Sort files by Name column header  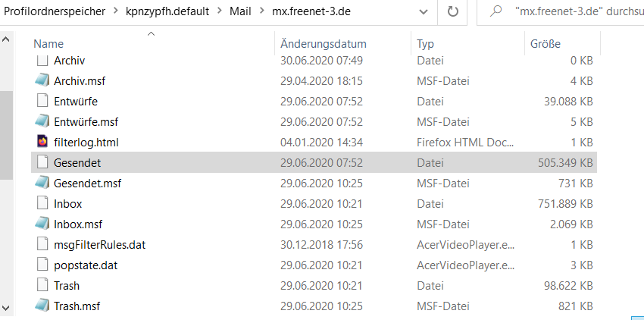click(x=48, y=44)
